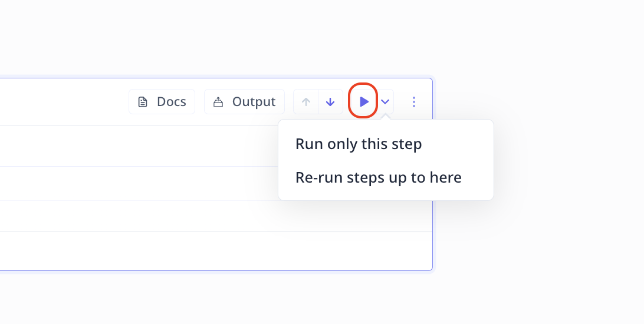Viewport: 644px width, 324px height.
Task: Click the word "Docs" in the header
Action: click(171, 102)
